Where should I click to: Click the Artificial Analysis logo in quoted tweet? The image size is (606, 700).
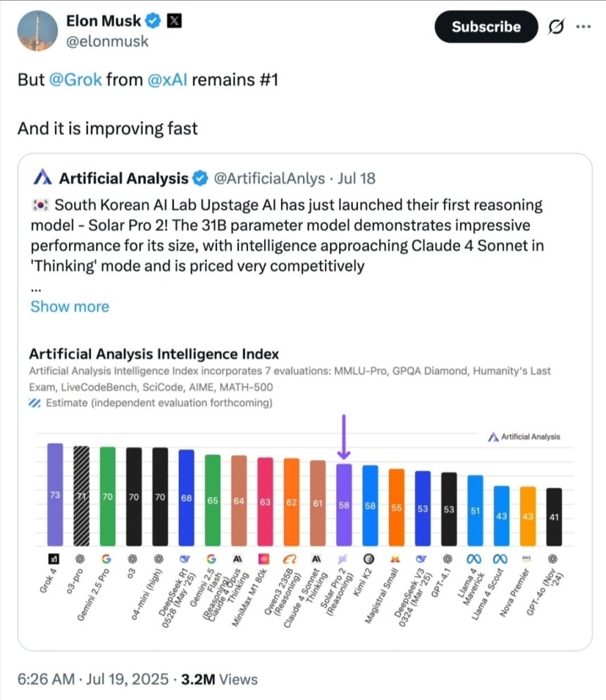coord(43,177)
